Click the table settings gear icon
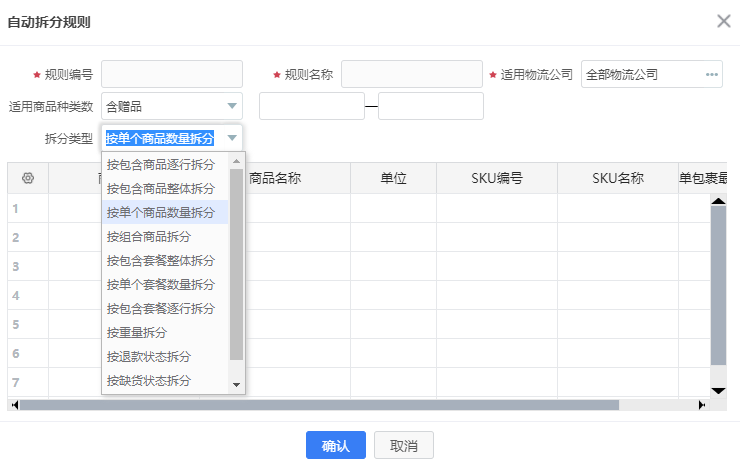 click(28, 178)
